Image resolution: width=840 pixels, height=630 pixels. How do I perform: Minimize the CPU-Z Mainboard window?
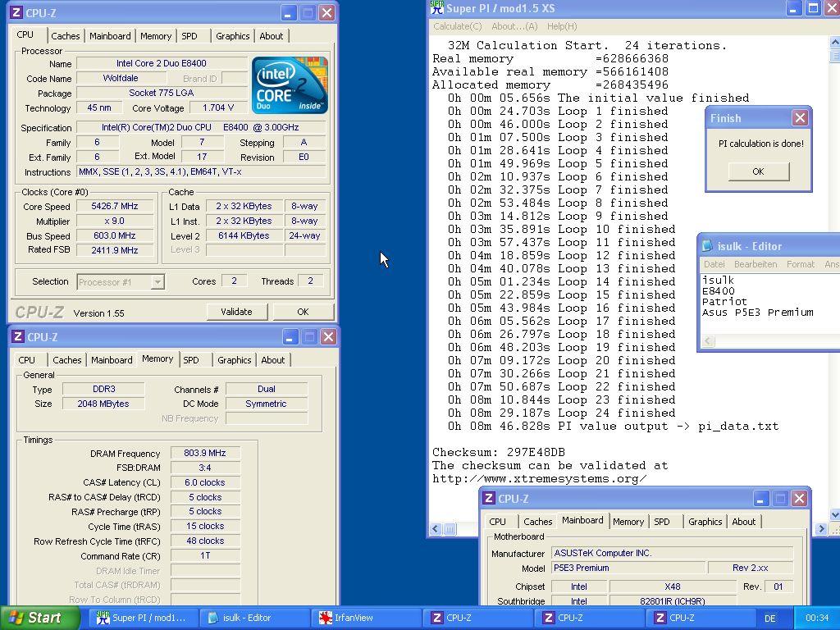[760, 499]
